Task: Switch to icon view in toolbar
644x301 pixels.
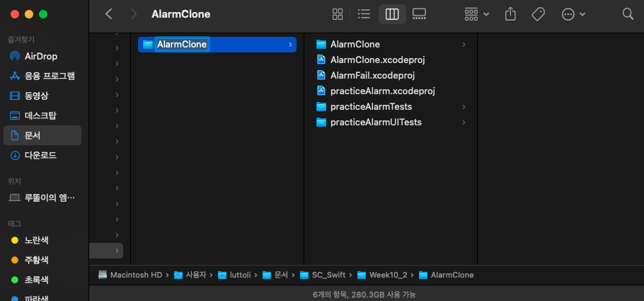Action: (337, 14)
